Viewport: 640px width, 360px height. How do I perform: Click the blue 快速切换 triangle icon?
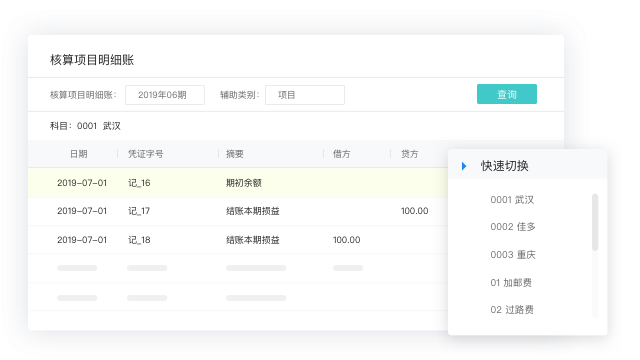pos(464,166)
